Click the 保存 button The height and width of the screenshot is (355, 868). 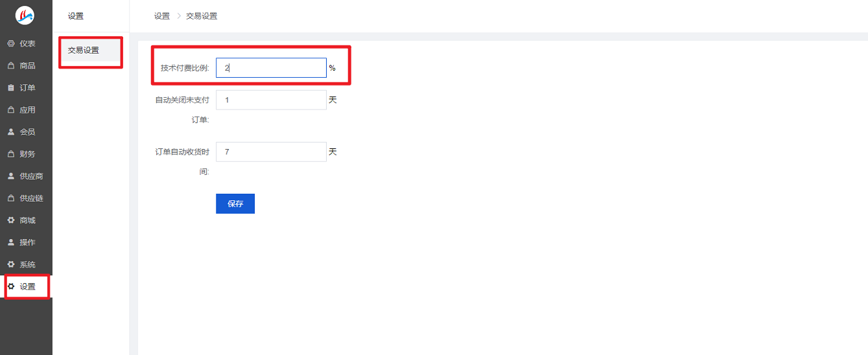pos(235,203)
